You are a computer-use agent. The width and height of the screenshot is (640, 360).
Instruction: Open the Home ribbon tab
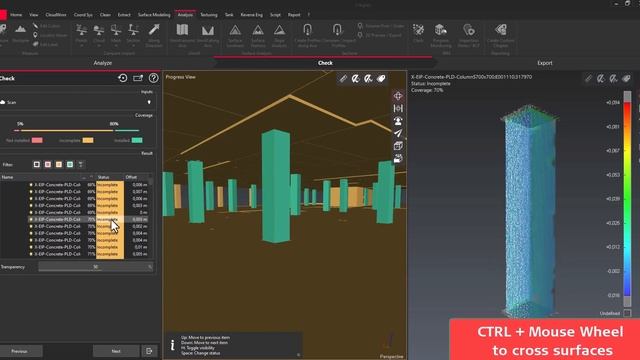point(16,15)
